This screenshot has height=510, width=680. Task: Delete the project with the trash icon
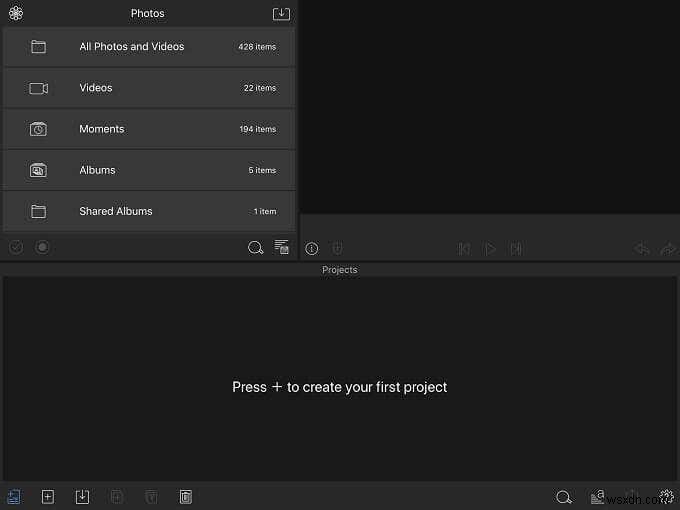(186, 497)
